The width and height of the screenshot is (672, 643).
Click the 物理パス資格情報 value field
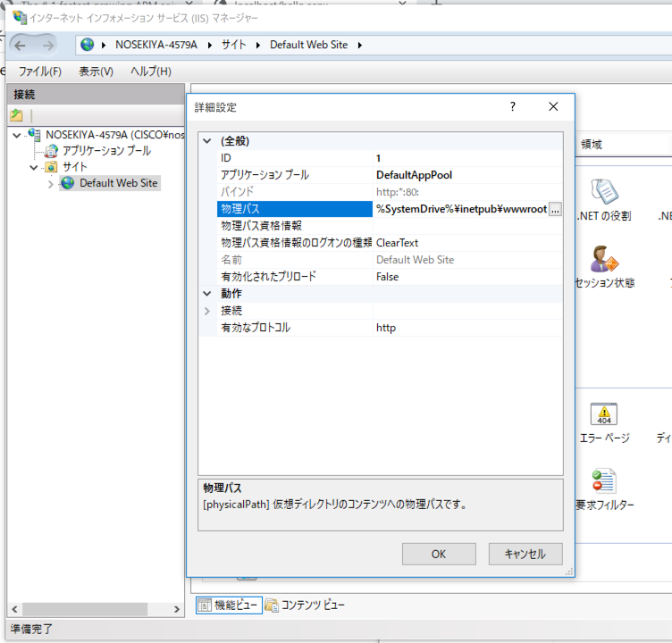click(x=465, y=226)
